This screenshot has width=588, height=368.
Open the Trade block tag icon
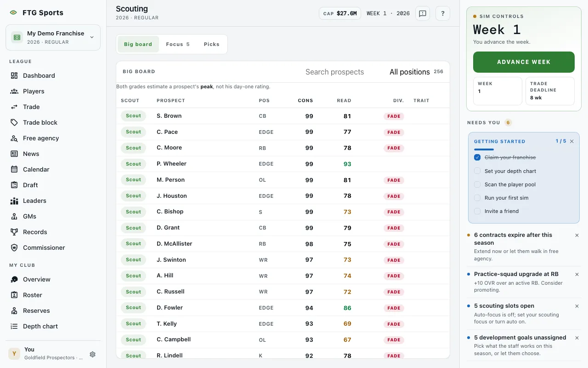[14, 122]
